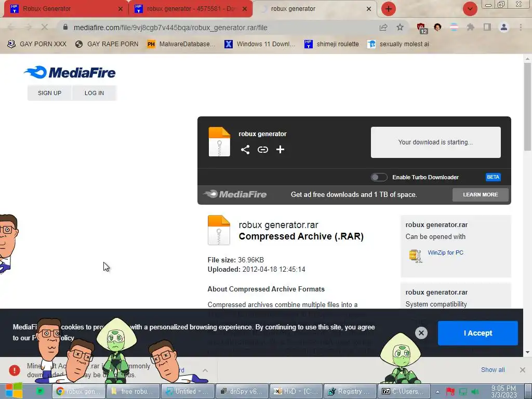Stop loading the page with the X button

[45, 27]
